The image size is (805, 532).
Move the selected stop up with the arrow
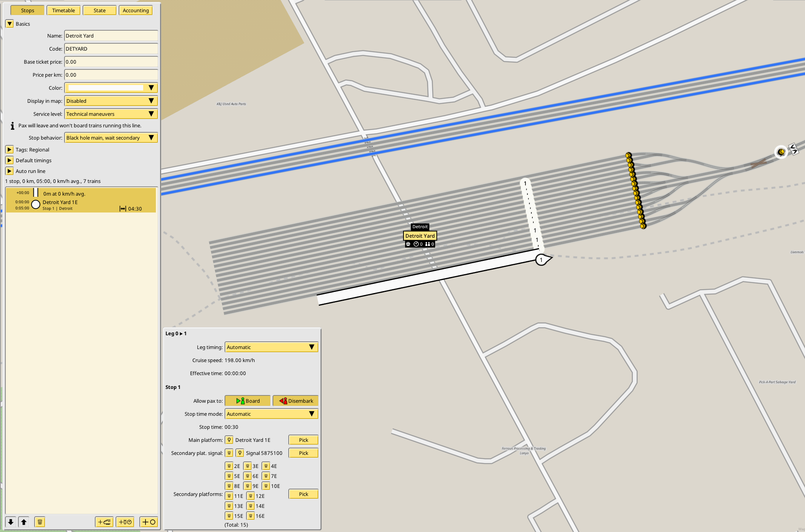tap(24, 522)
